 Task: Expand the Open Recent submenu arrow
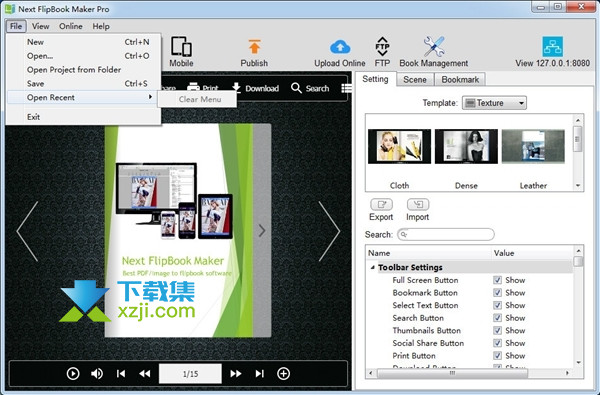[150, 97]
